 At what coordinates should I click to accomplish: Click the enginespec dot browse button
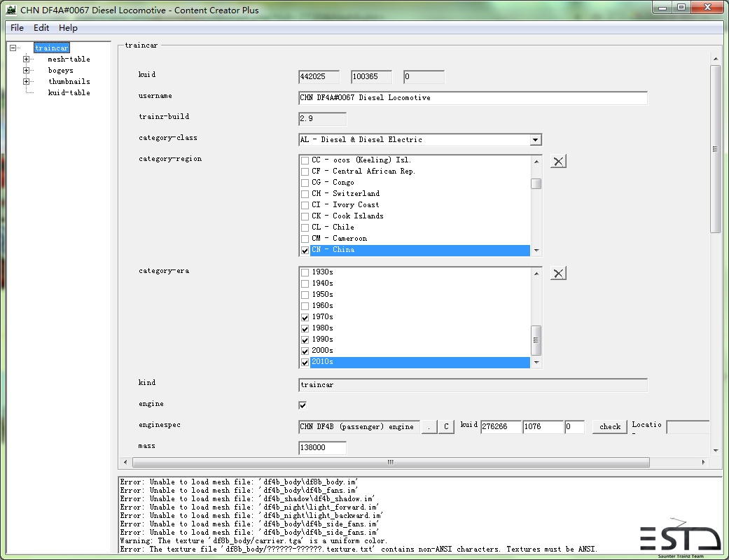429,426
